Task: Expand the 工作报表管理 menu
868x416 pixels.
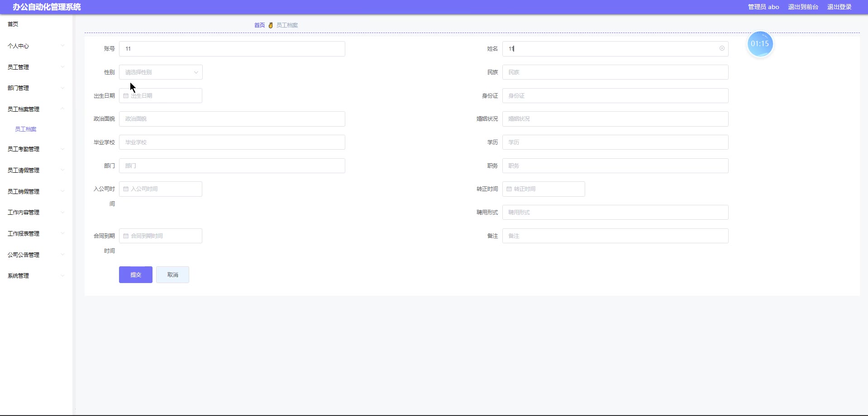Action: tap(36, 233)
